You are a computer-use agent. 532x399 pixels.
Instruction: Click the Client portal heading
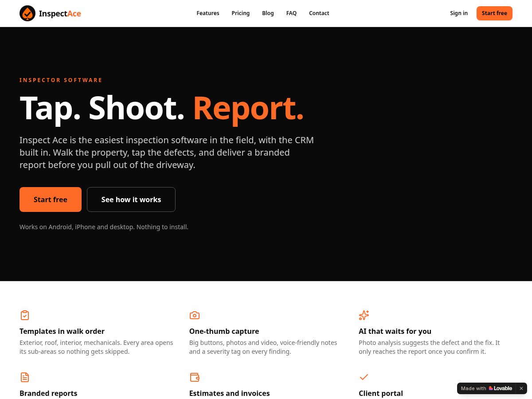coord(381,393)
